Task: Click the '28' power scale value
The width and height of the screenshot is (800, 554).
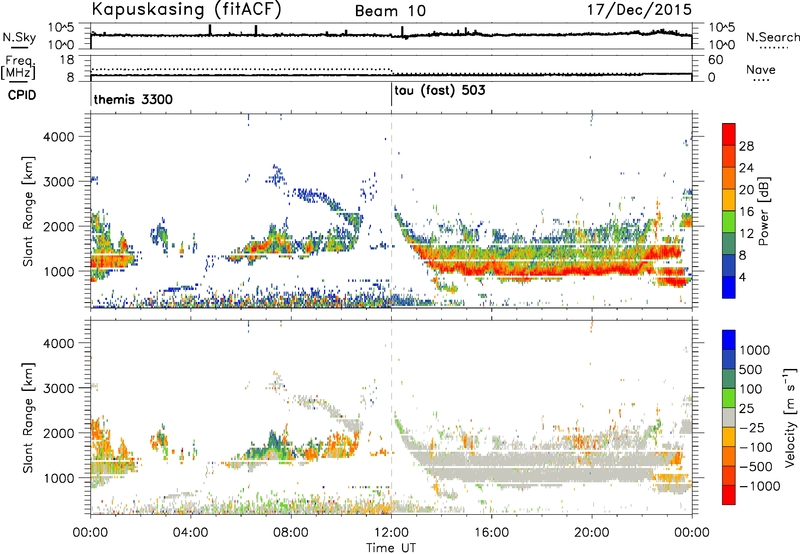Action: pyautogui.click(x=746, y=146)
